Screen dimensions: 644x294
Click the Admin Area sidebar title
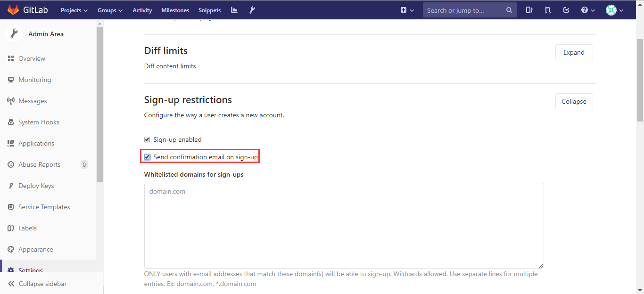click(x=46, y=34)
